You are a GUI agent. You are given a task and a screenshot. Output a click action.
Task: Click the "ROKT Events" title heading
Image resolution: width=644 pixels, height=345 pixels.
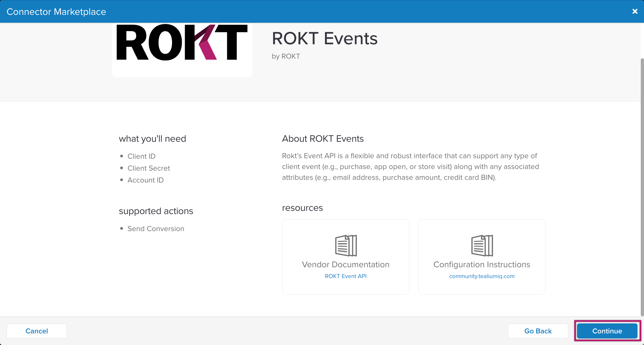coord(324,38)
